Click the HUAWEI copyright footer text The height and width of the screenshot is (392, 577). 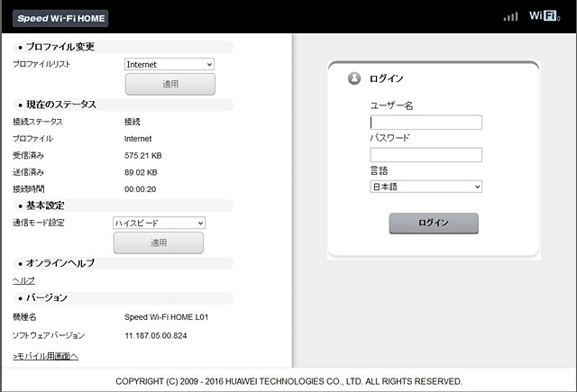pos(288,381)
